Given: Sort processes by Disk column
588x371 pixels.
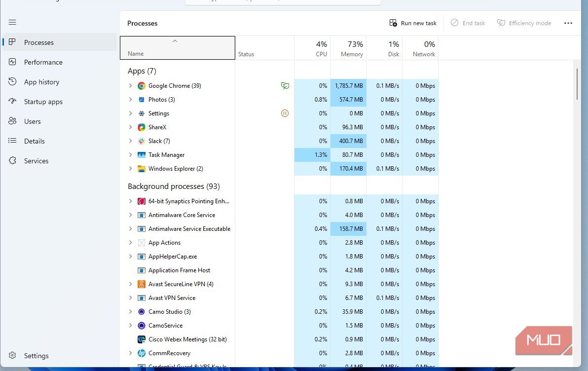Looking at the screenshot, I should 384,48.
